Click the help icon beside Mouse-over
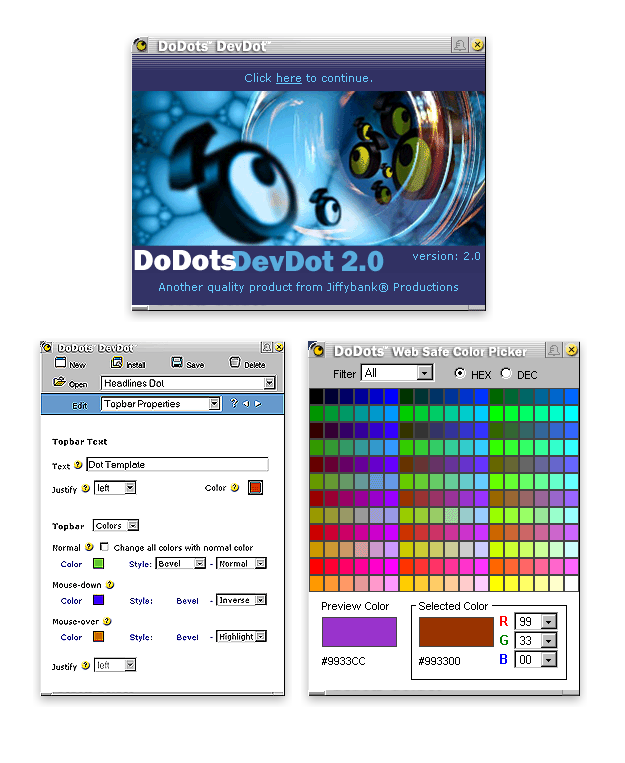625x763 pixels. point(107,621)
